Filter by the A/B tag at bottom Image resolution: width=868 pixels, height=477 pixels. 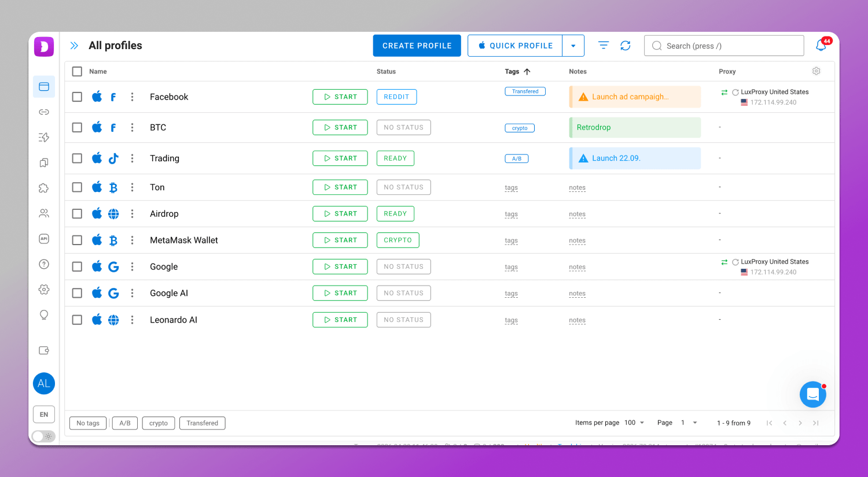pyautogui.click(x=125, y=423)
